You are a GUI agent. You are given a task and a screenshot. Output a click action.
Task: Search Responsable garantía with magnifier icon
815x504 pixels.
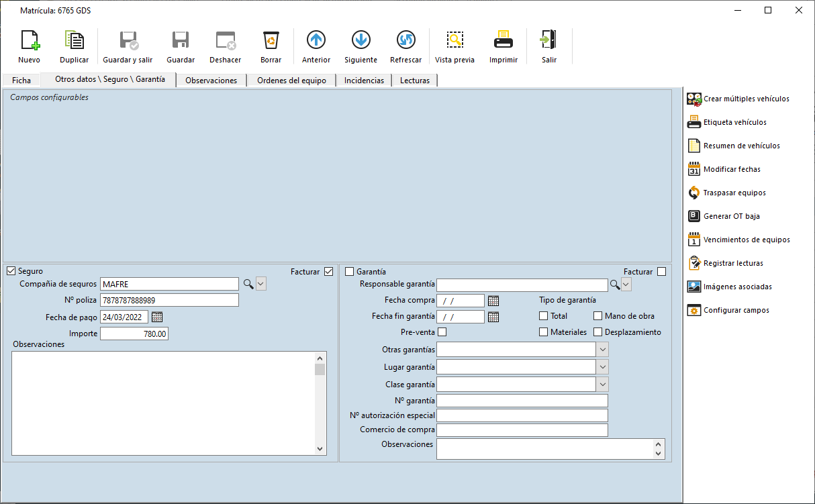(614, 285)
